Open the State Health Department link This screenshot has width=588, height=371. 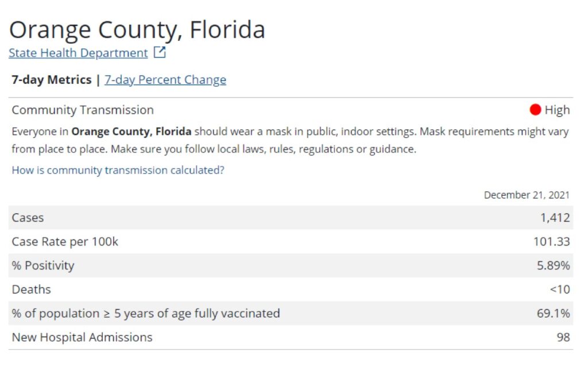[78, 53]
